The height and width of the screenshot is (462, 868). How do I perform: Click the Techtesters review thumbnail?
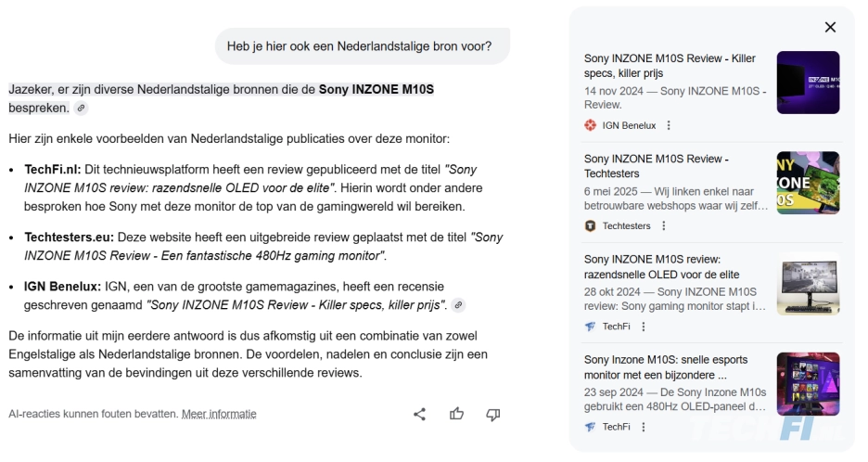tap(808, 183)
